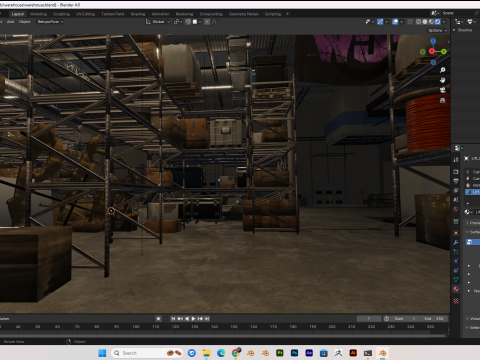Open the Object menu in the viewport header
480x360 pixels.
click(24, 22)
